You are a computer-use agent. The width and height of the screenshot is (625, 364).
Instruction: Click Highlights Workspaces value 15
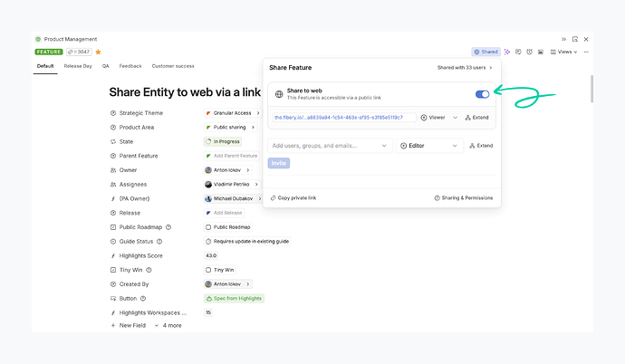(x=208, y=312)
